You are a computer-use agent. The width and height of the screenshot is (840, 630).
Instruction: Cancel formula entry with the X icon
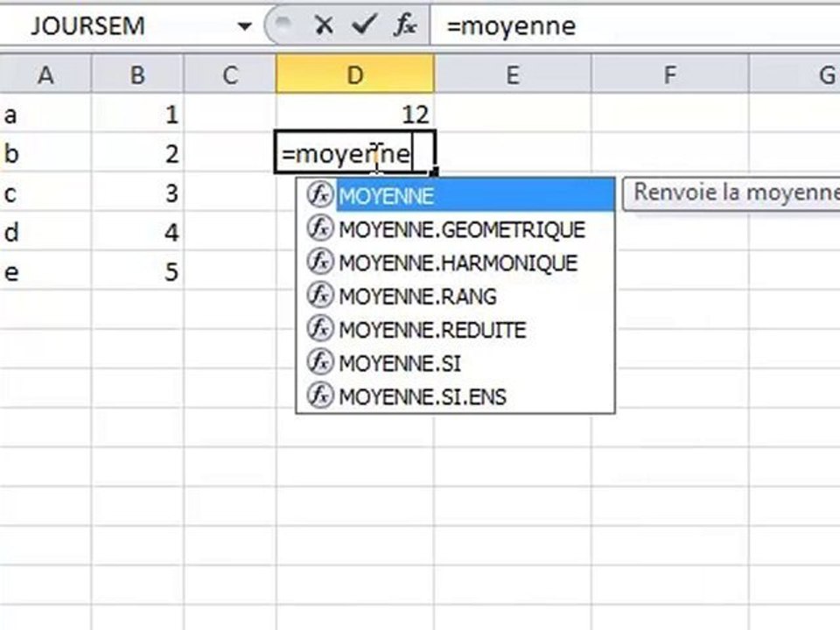coord(324,24)
